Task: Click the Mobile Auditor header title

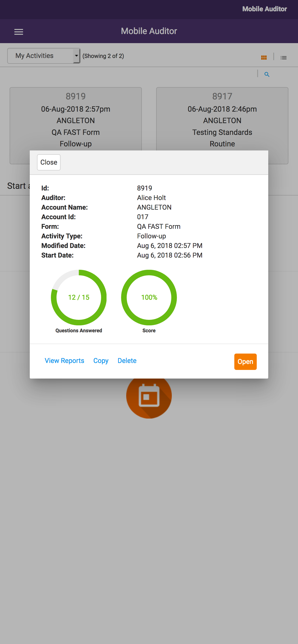Action: coord(149,31)
